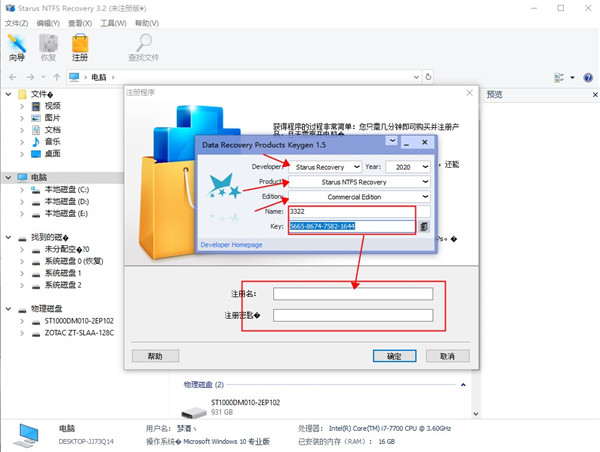Collapse the 文件 tree node
The image size is (600, 452).
(8, 94)
